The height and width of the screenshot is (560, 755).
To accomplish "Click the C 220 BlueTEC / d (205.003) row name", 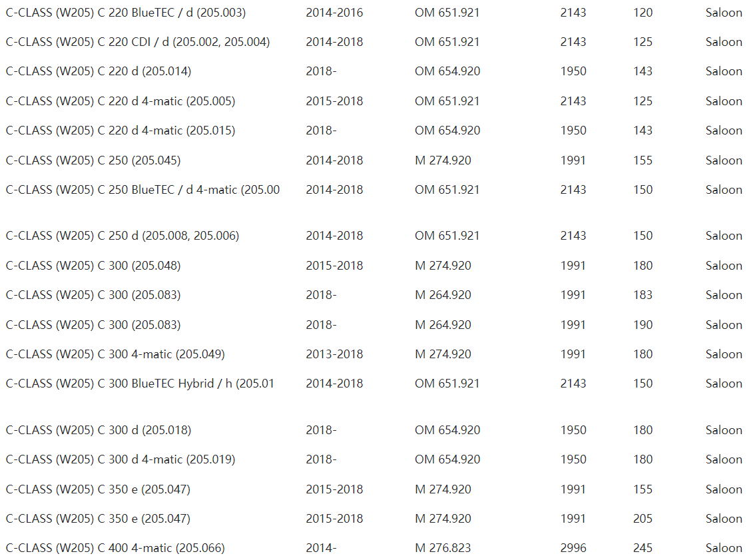I will [126, 13].
